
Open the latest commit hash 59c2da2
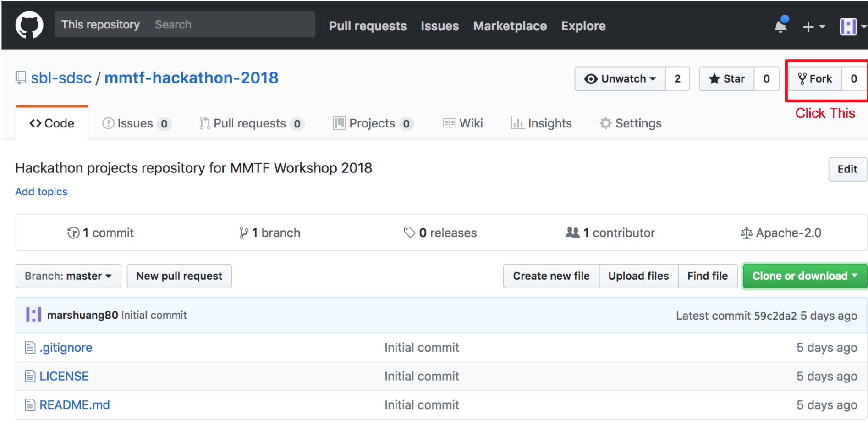tap(775, 316)
